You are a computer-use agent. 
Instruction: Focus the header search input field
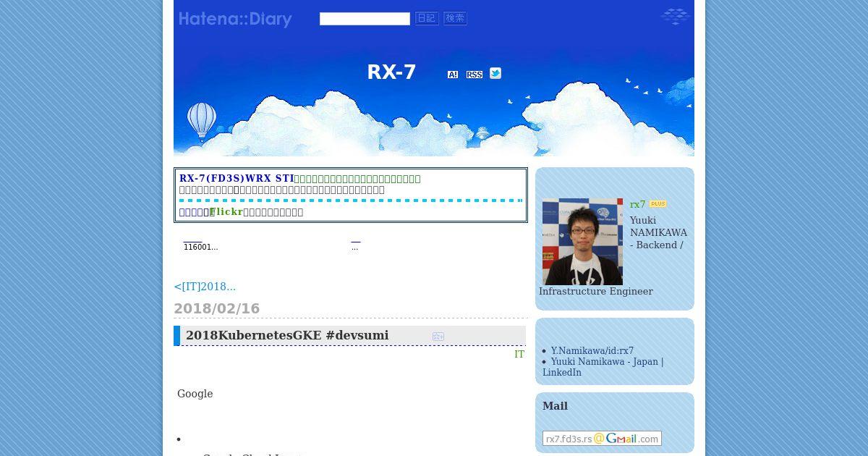pyautogui.click(x=365, y=19)
